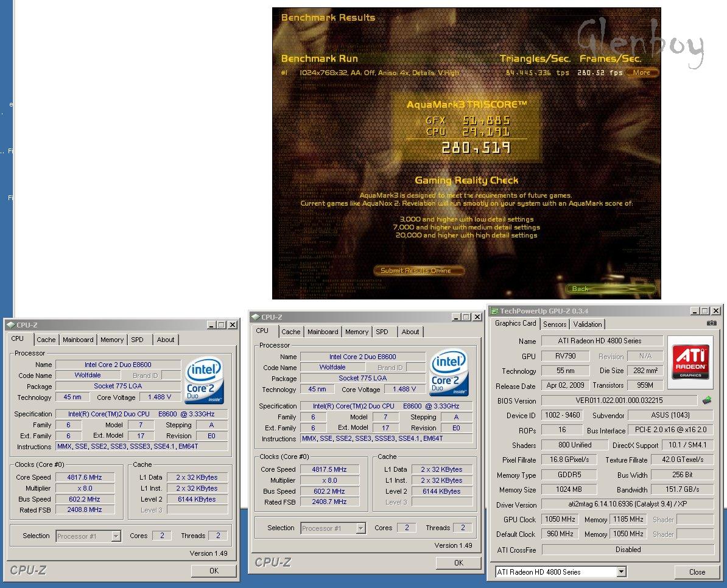Click the save BIOS chip icon
Viewport: 727px width, 588px height.
pyautogui.click(x=707, y=401)
